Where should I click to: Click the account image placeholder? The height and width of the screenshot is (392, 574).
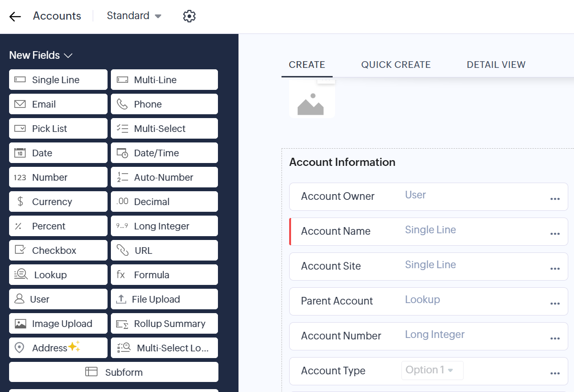click(312, 101)
